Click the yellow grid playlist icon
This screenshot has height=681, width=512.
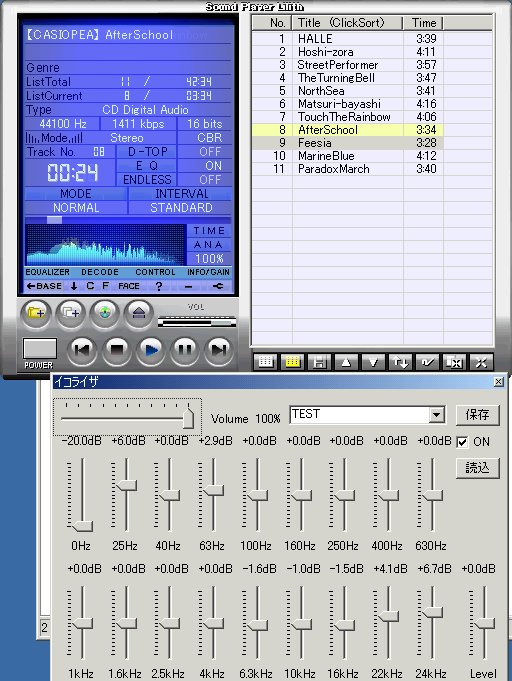tap(293, 362)
